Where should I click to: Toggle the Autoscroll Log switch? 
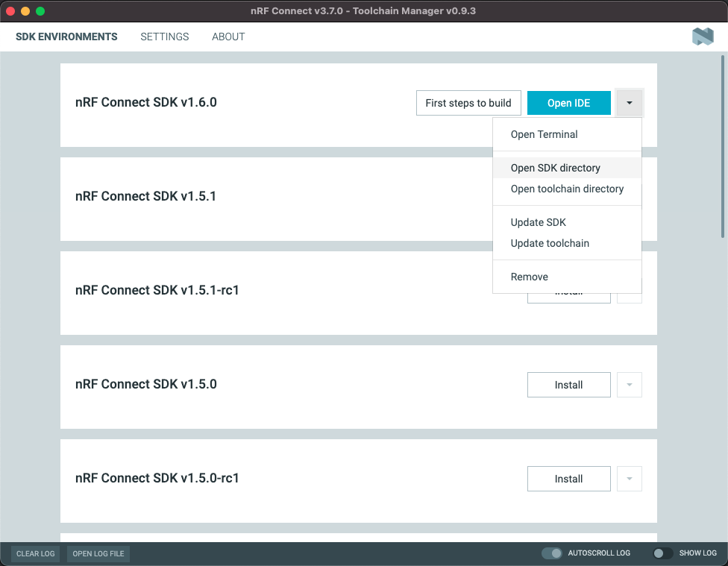551,553
